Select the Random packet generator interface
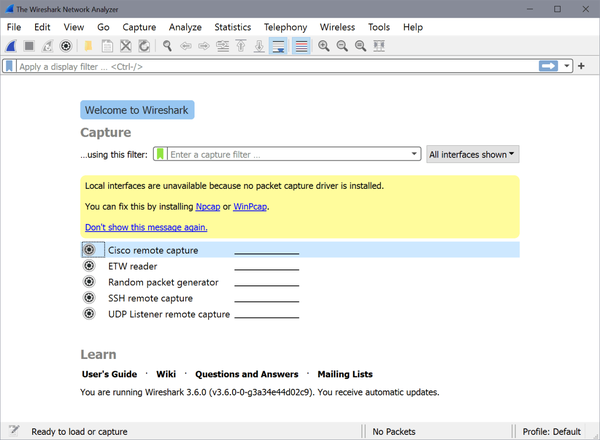 [300, 282]
